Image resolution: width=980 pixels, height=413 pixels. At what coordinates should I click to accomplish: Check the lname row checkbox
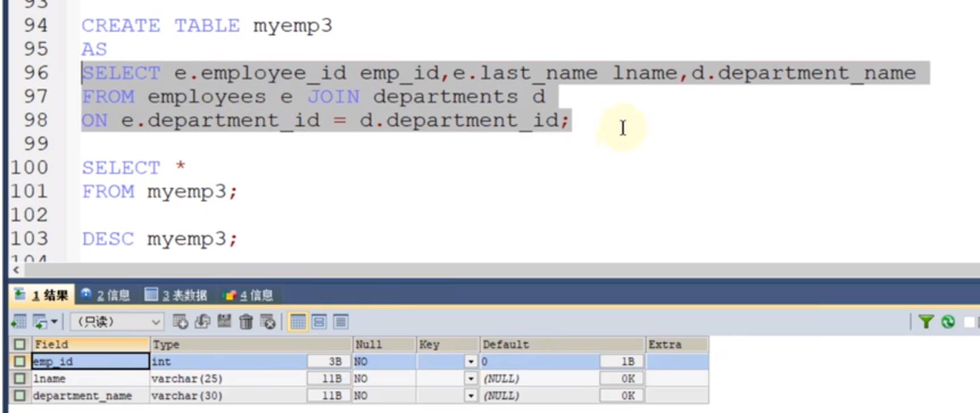20,378
